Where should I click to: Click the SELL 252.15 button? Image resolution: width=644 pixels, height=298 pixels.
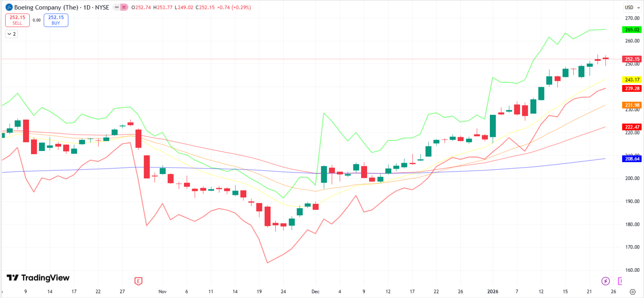tap(17, 20)
